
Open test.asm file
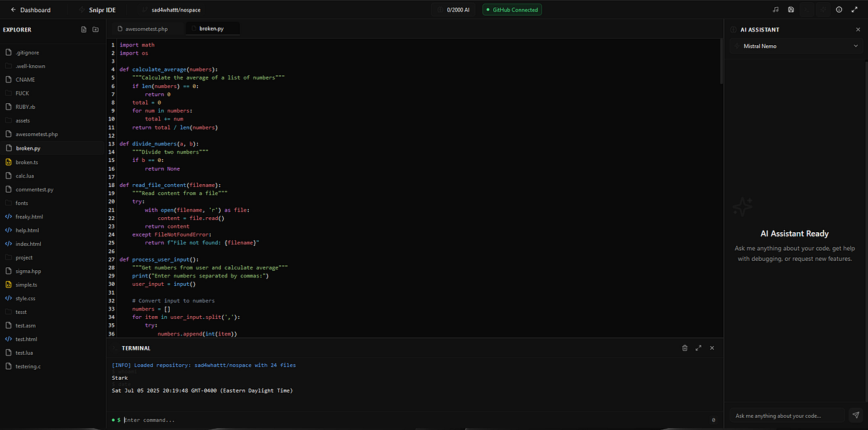pos(53,325)
